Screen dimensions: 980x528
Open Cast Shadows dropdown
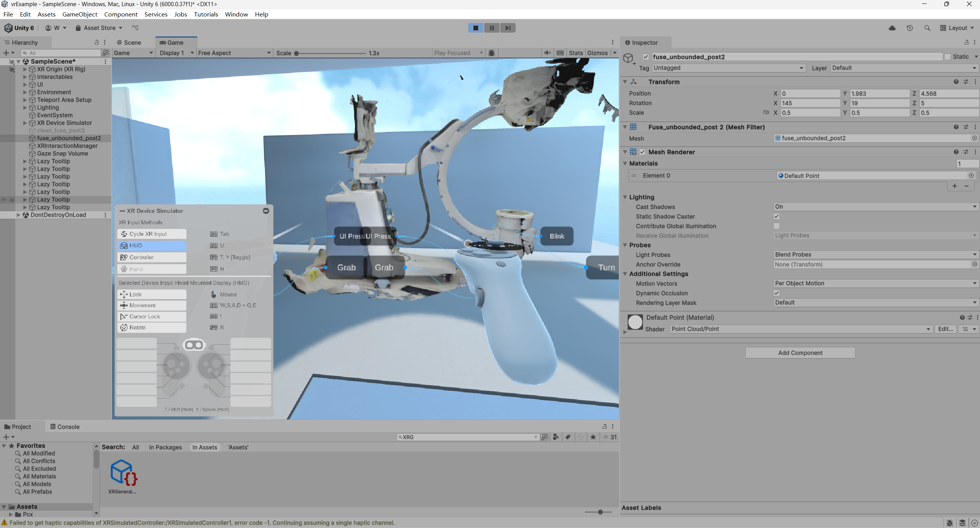876,207
